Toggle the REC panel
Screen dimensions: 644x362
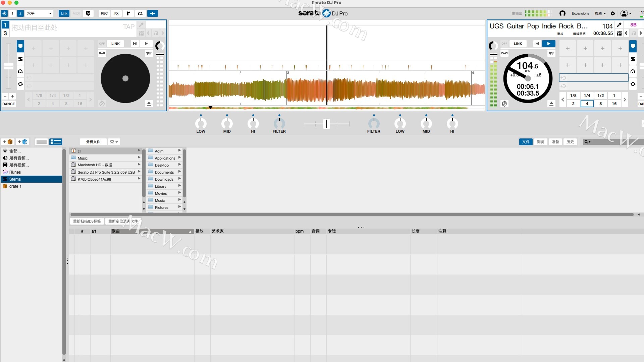point(104,13)
